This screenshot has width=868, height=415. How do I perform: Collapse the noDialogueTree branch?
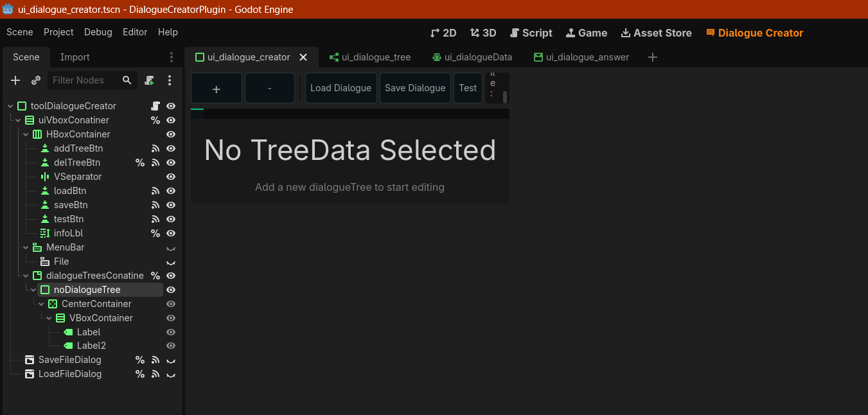(33, 290)
